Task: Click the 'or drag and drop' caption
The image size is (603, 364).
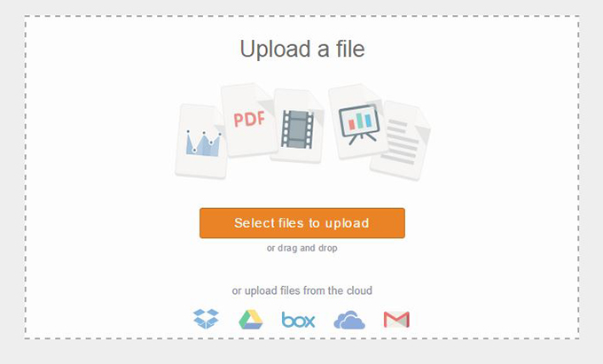Action: pyautogui.click(x=302, y=248)
